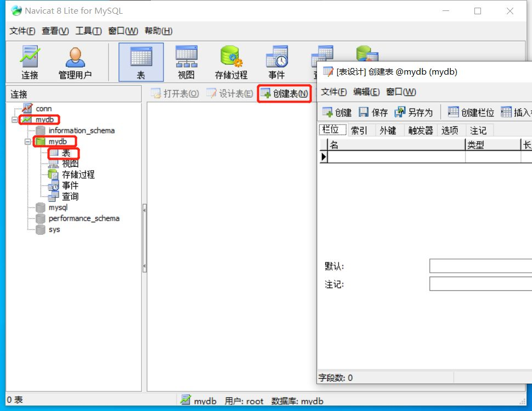Click '字段数: 0' in table design status bar
The width and height of the screenshot is (532, 411).
point(336,378)
